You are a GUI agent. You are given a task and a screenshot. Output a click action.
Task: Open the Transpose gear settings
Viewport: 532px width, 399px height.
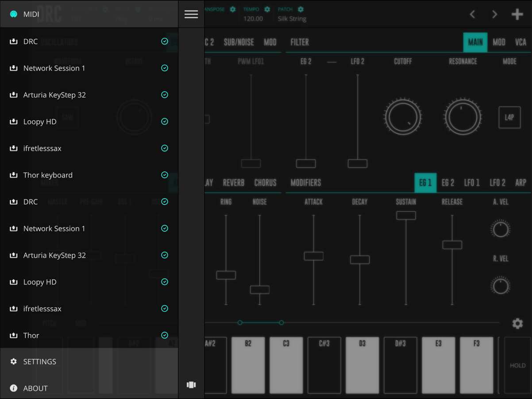tap(233, 9)
